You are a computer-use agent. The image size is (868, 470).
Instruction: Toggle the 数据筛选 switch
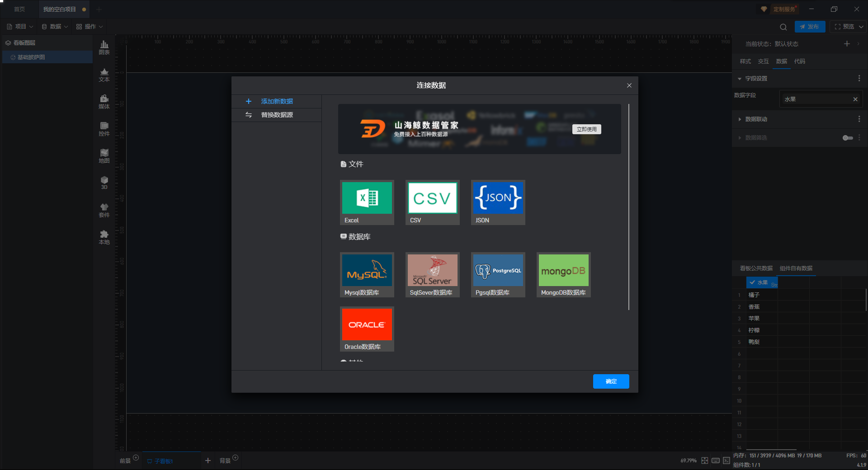click(x=848, y=138)
